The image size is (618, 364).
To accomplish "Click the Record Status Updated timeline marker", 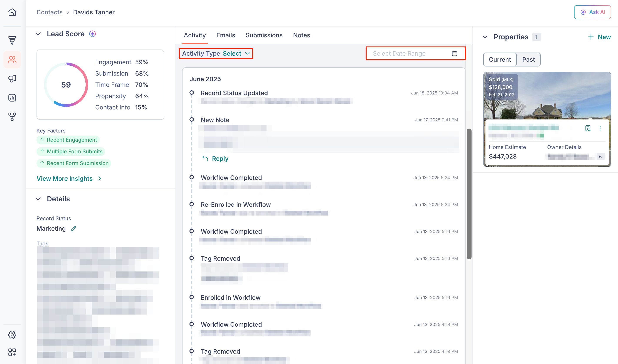I will pos(192,93).
